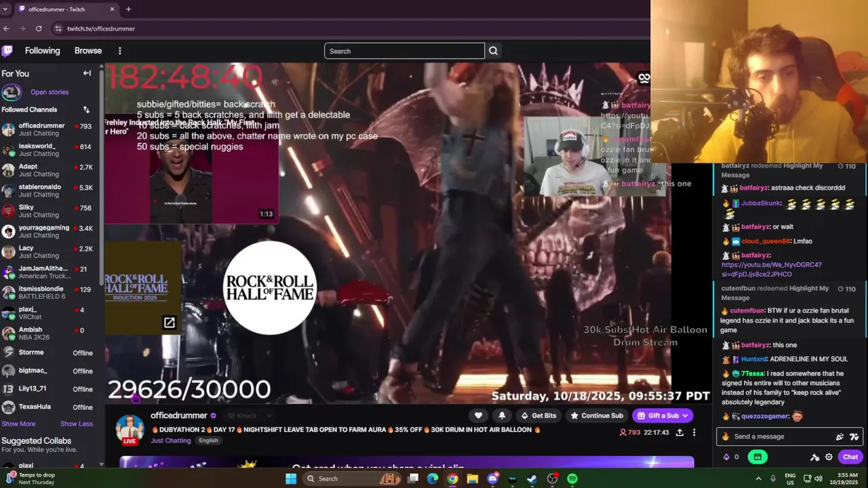Open Microsoft Edge from the taskbar
868x488 pixels.
click(433, 479)
